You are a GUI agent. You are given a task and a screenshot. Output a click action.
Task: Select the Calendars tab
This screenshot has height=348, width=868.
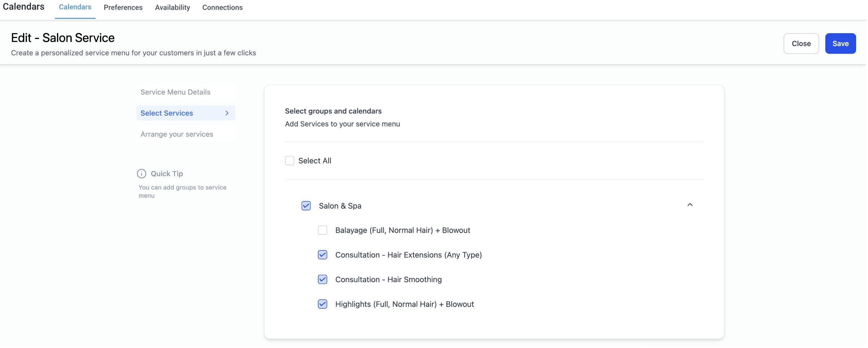(75, 7)
